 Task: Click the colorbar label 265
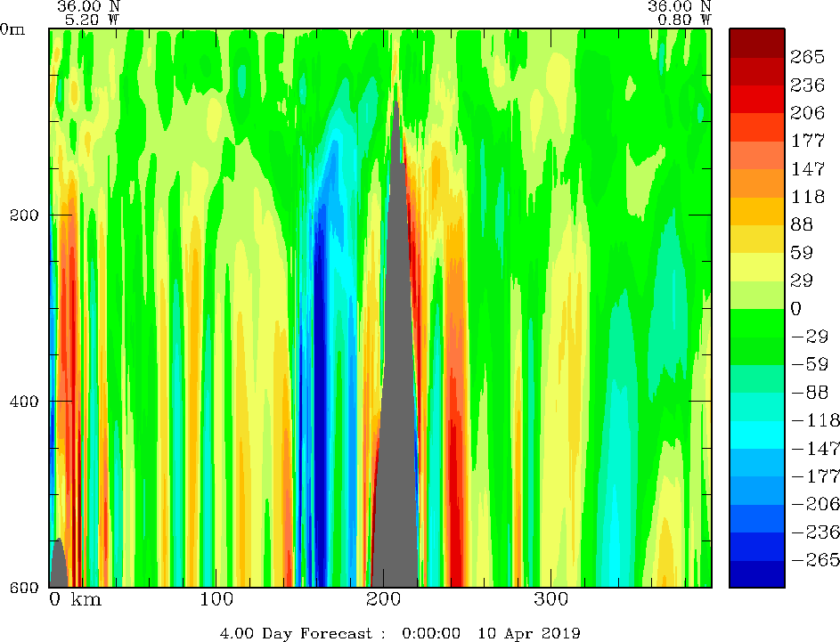point(807,57)
